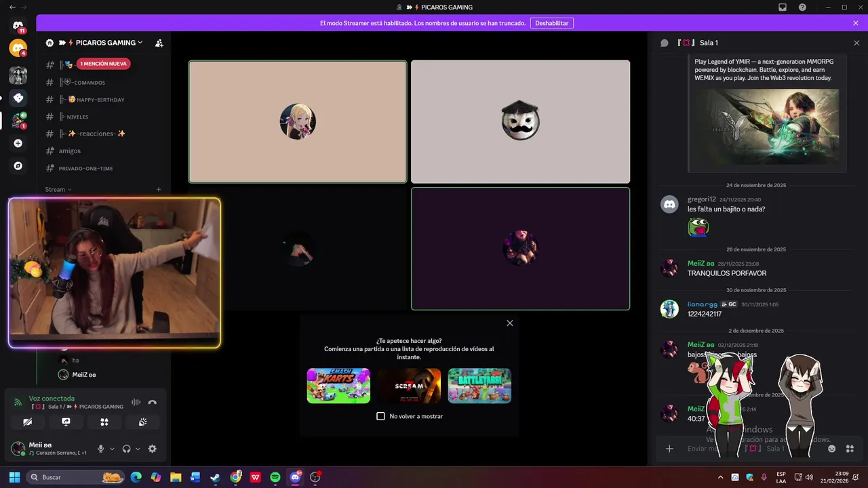This screenshot has width=868, height=488.
Task: Open user settings gear
Action: (152, 449)
